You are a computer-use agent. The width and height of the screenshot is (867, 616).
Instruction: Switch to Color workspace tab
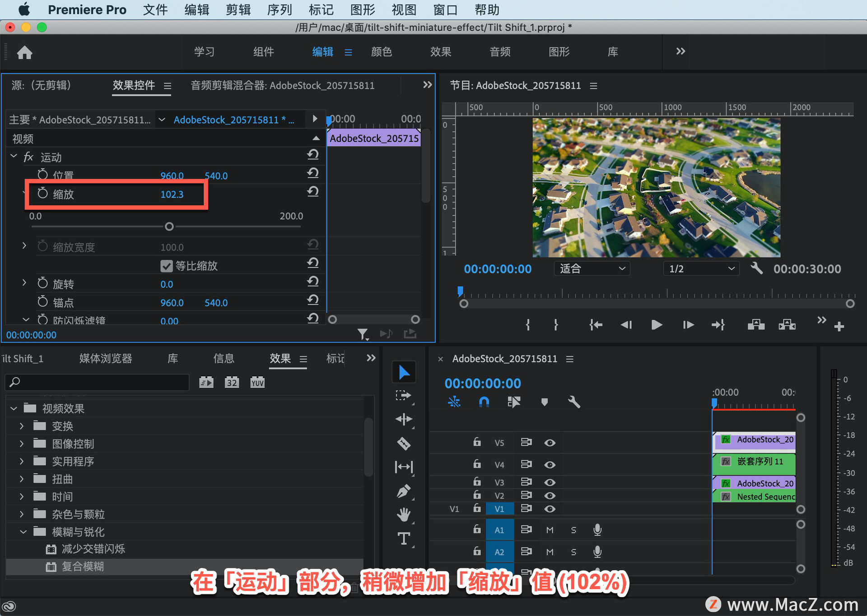tap(382, 52)
